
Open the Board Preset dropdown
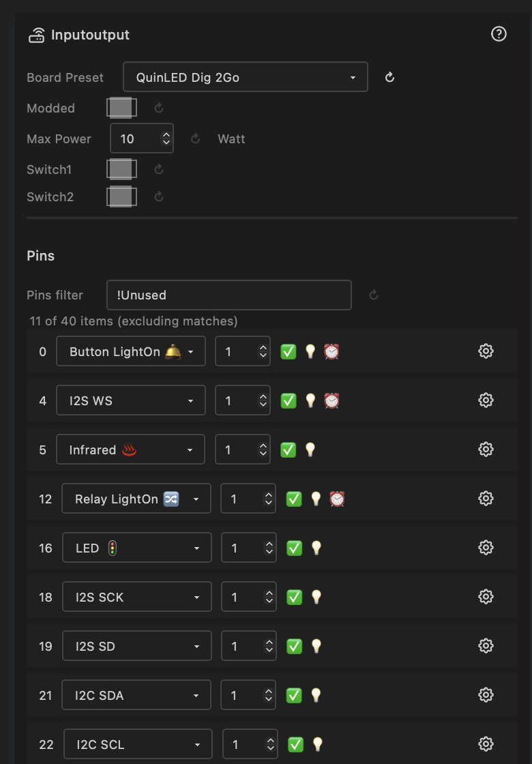245,77
